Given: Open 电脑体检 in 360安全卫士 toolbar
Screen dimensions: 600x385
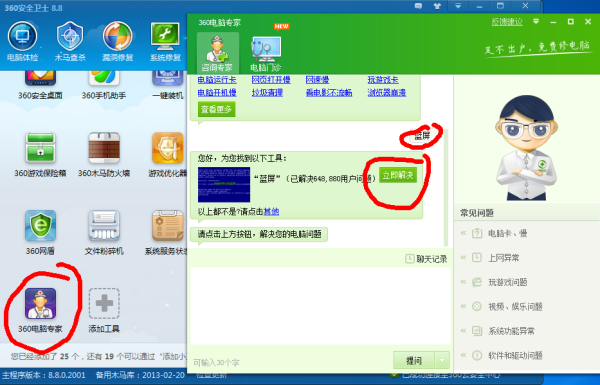Looking at the screenshot, I should click(x=22, y=42).
